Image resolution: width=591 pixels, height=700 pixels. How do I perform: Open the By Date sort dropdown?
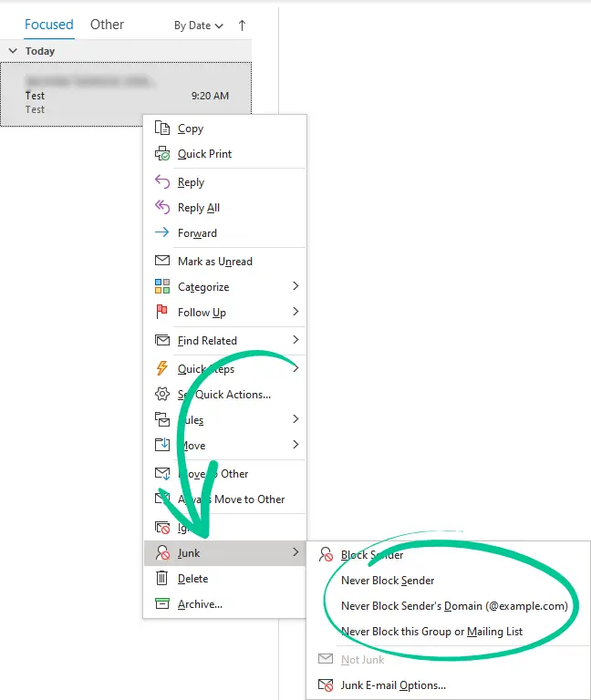(199, 26)
